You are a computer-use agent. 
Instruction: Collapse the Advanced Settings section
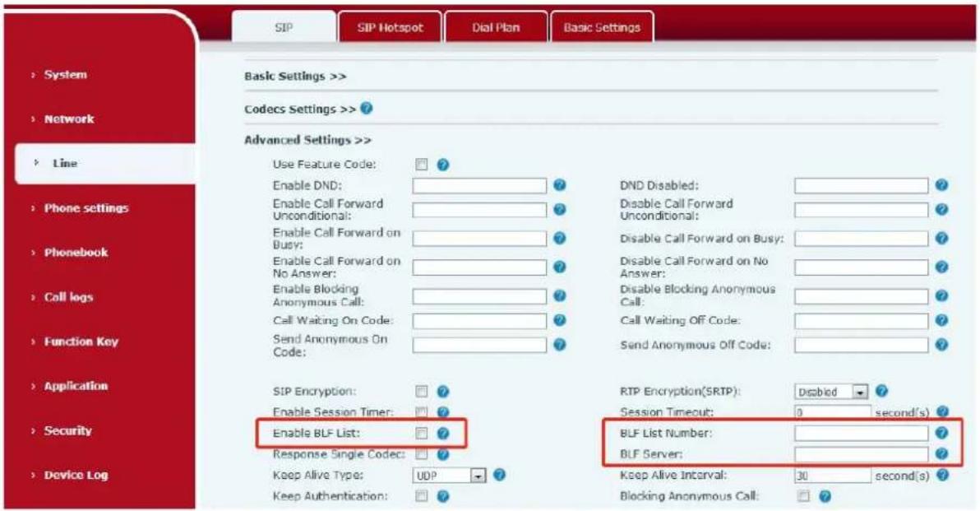(307, 140)
